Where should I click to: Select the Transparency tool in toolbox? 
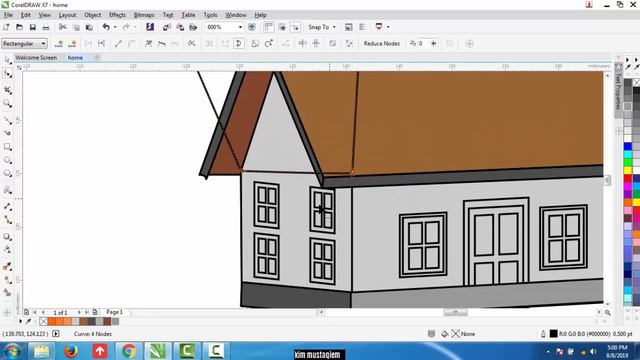[7, 249]
